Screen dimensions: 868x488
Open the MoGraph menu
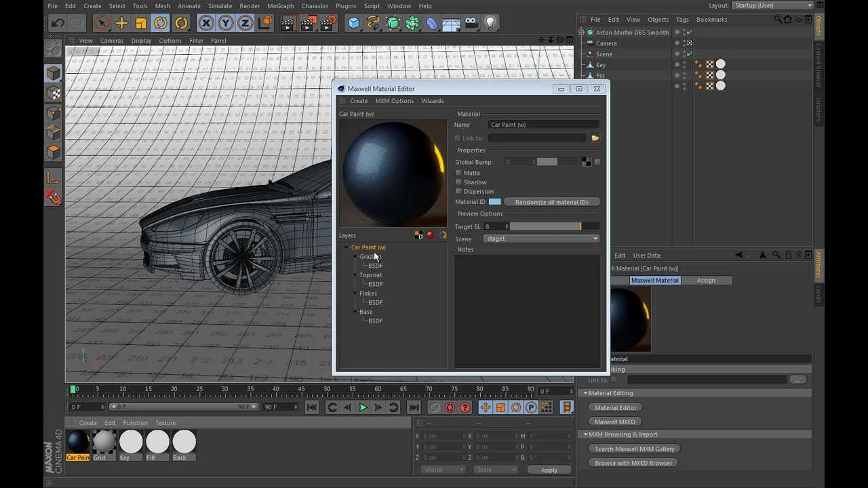coord(281,6)
